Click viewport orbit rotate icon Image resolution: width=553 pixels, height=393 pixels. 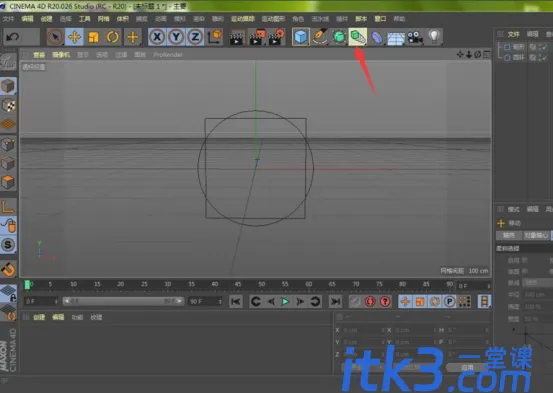click(478, 55)
